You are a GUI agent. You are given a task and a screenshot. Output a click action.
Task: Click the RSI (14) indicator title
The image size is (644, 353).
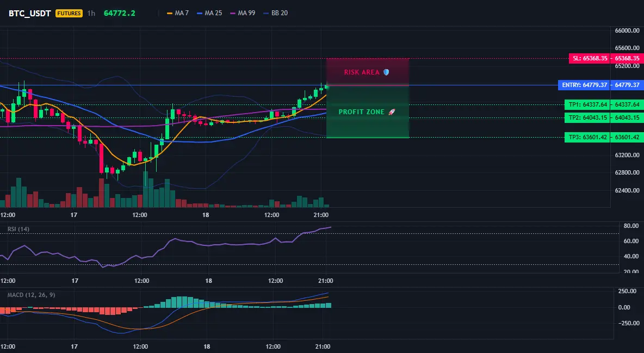(x=18, y=229)
